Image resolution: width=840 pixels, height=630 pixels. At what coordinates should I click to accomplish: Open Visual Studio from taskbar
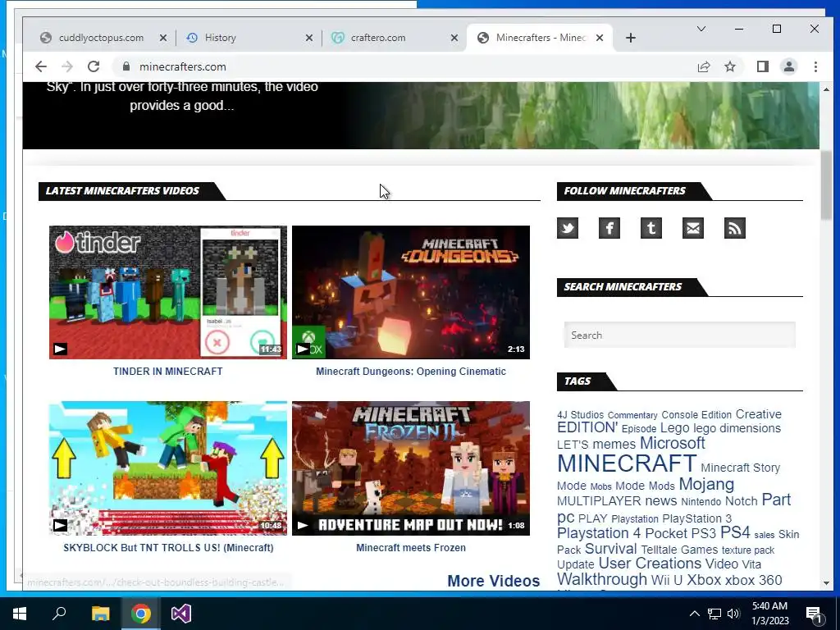point(181,614)
